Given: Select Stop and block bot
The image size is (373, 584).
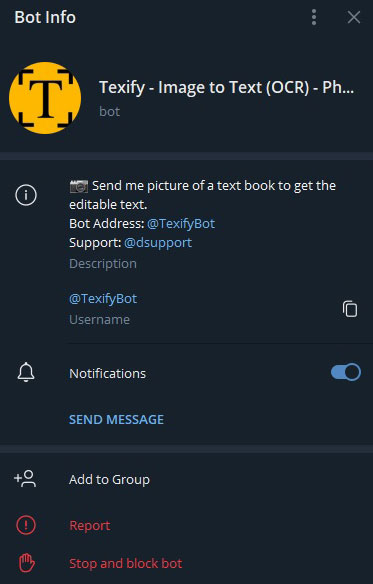Looking at the screenshot, I should (126, 564).
